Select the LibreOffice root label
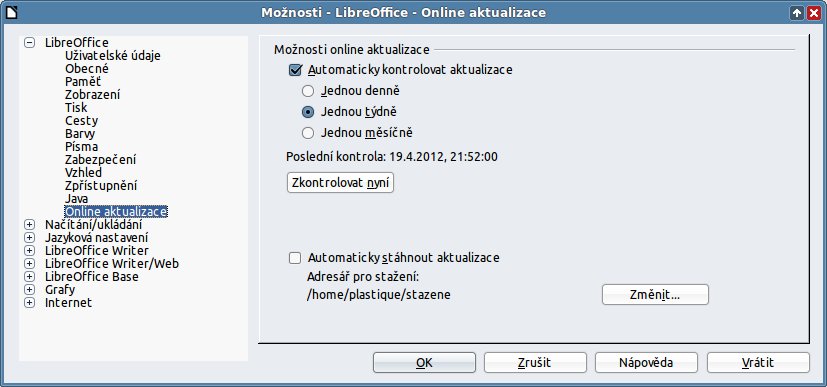This screenshot has height=387, width=827. [x=77, y=43]
